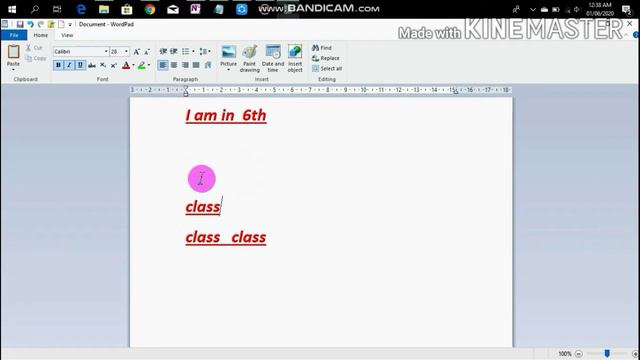Open Windows Start menu
Viewport: 640px width, 360px height.
pyautogui.click(x=12, y=9)
